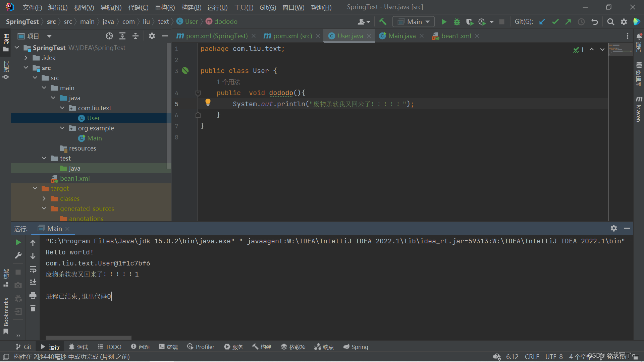Click locate file crosshair icon in project panel
This screenshot has height=362, width=644.
(x=109, y=36)
